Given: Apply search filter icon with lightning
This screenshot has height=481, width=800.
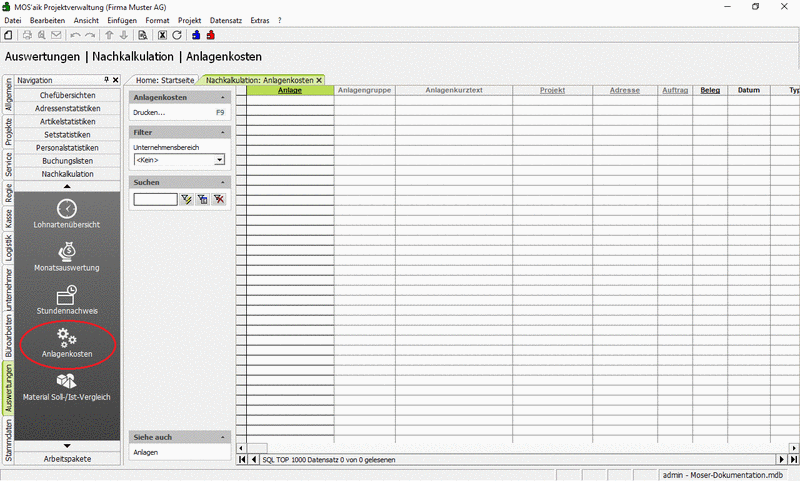Looking at the screenshot, I should point(186,199).
